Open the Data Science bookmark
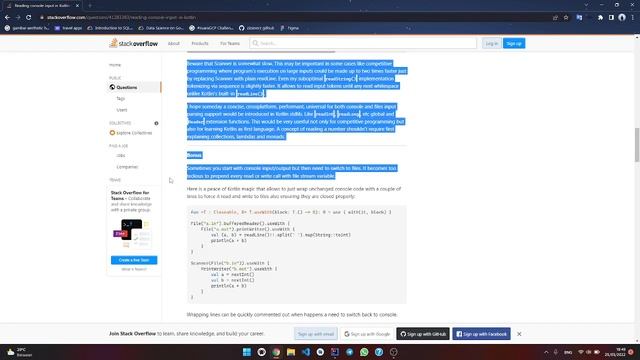Image resolution: width=640 pixels, height=360 pixels. pyautogui.click(x=161, y=28)
